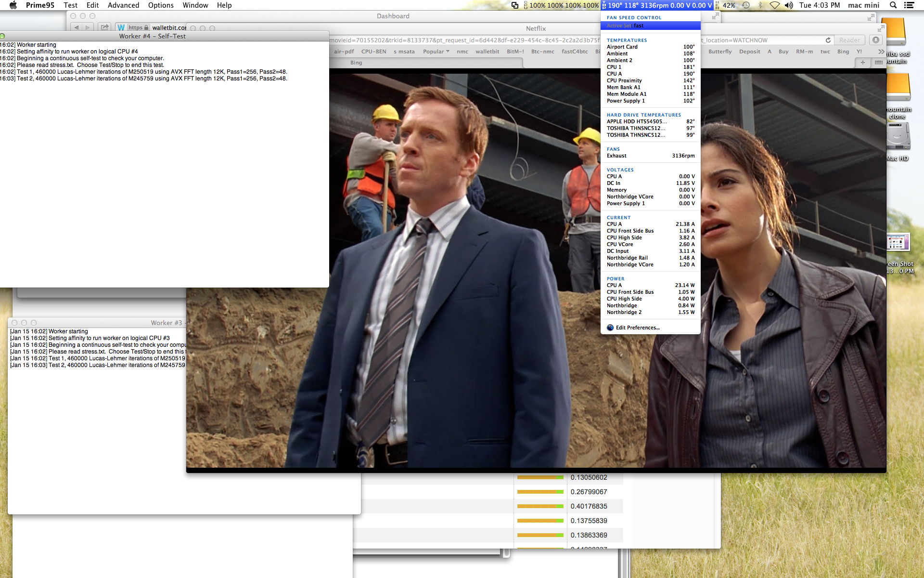Open a new tab with the plus button
This screenshot has width=924, height=578.
pos(862,63)
